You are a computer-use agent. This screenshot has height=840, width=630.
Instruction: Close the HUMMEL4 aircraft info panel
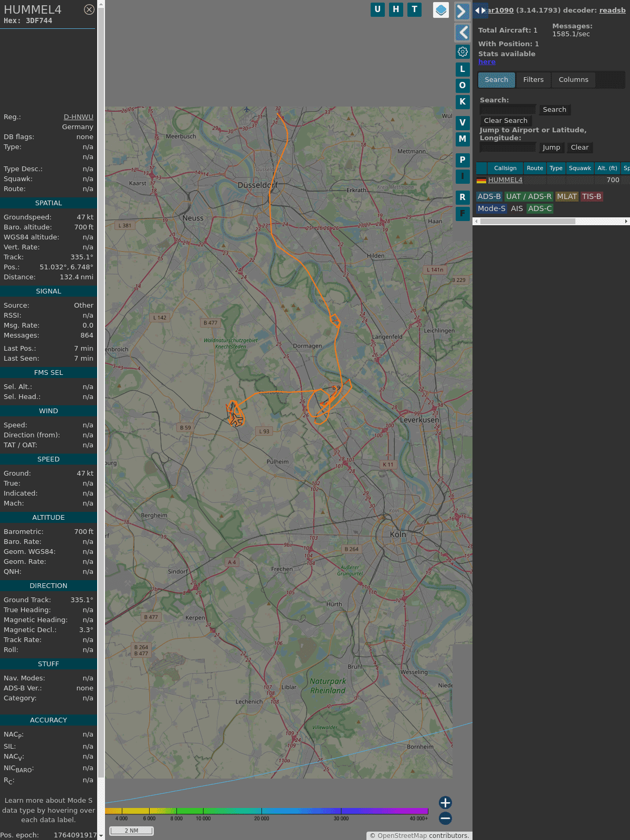click(x=89, y=9)
